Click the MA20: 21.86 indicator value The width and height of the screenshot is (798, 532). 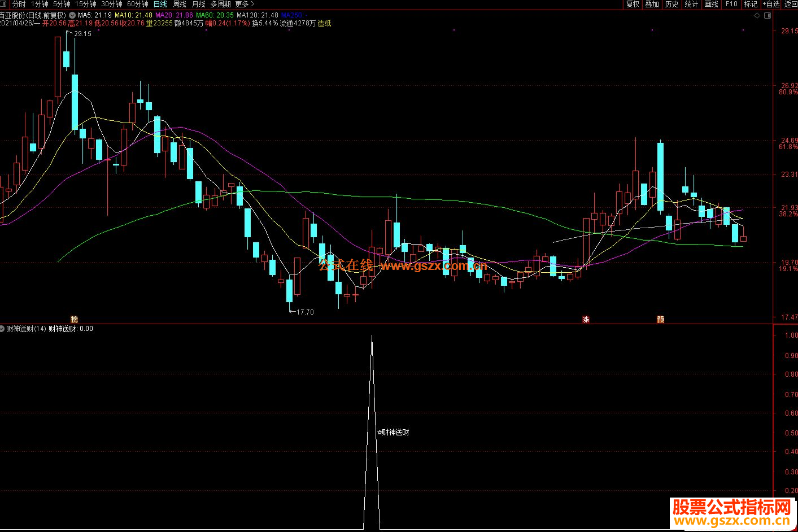[174, 15]
